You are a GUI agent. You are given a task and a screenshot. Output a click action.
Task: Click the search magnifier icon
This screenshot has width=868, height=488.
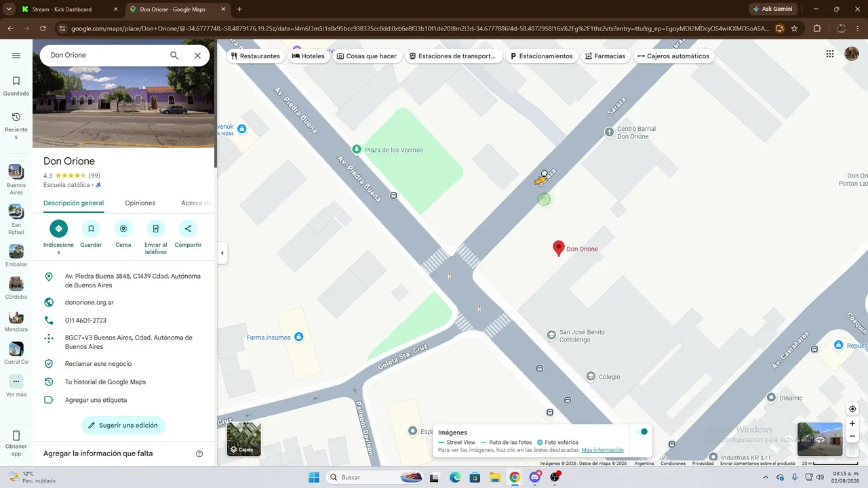coord(174,56)
